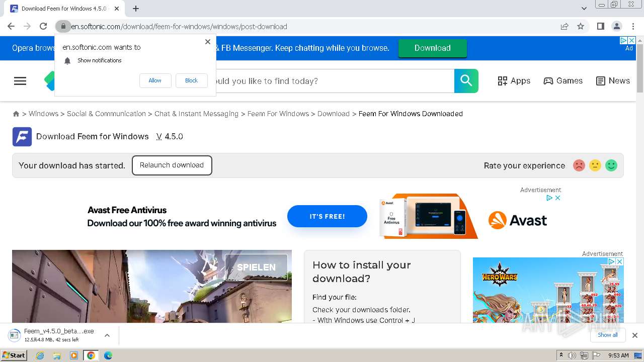Open Download breadcrumb link
The width and height of the screenshot is (644, 362).
(334, 114)
